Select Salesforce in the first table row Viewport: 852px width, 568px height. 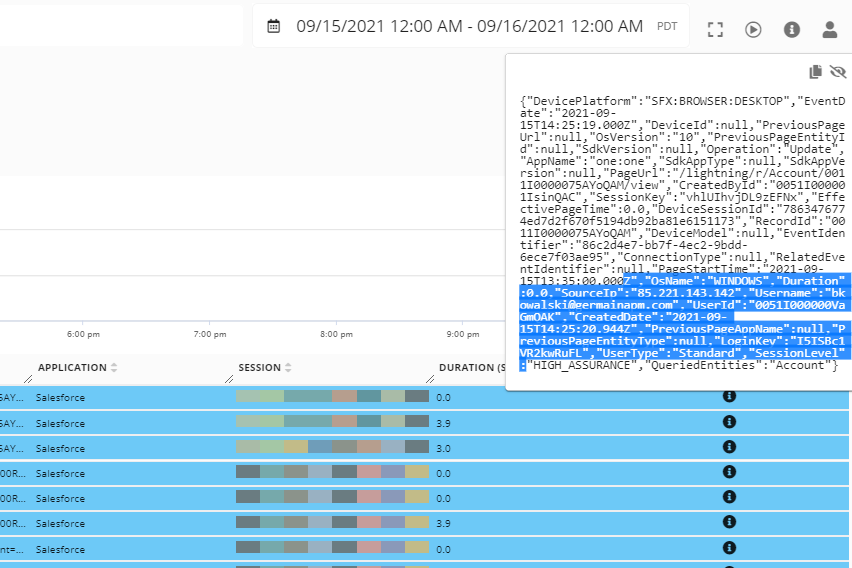click(61, 397)
